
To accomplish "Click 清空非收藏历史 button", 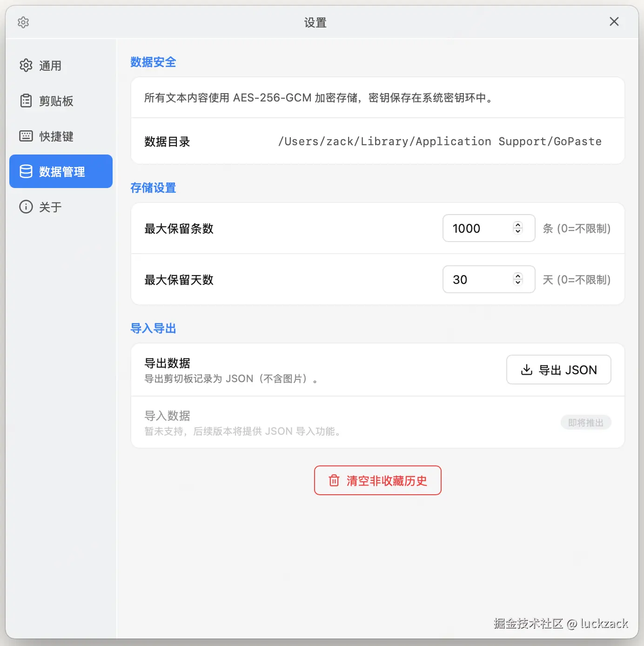I will coord(377,480).
